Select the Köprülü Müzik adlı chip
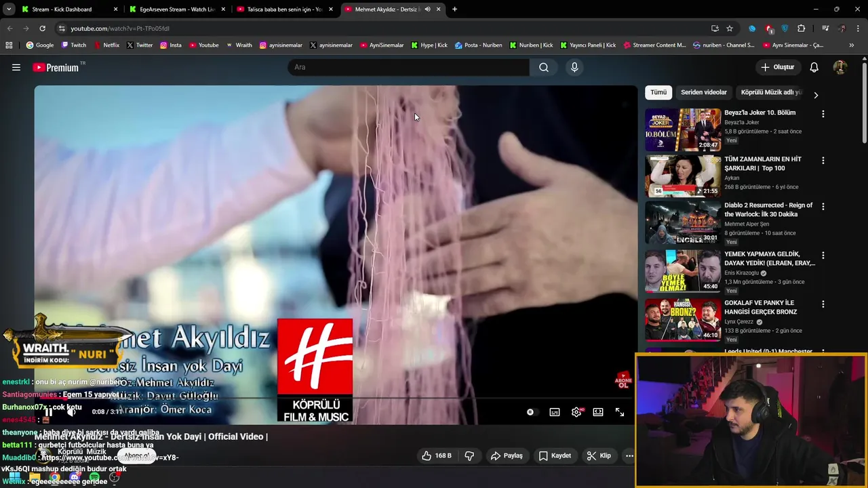Viewport: 868px width, 488px height. tap(771, 92)
